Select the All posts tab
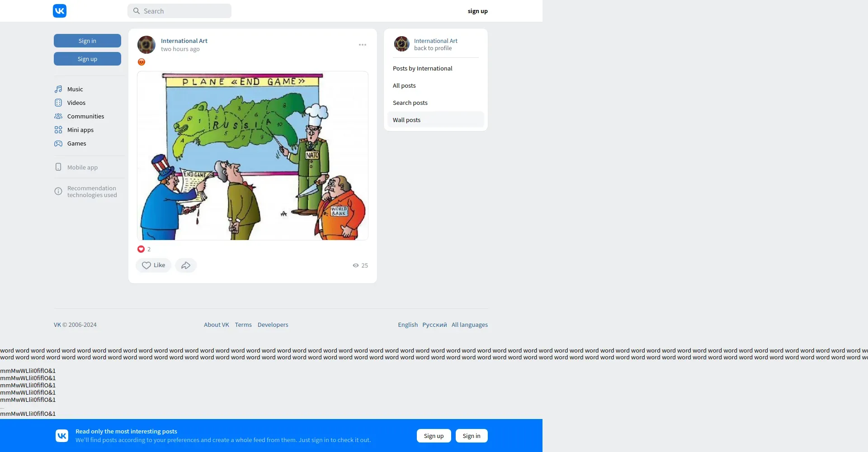Image resolution: width=868 pixels, height=452 pixels. click(436, 85)
